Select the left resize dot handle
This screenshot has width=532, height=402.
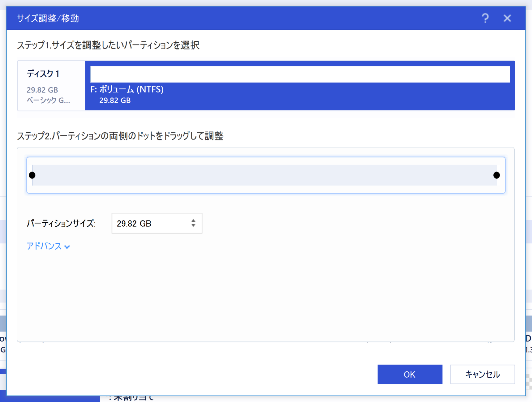click(x=32, y=175)
